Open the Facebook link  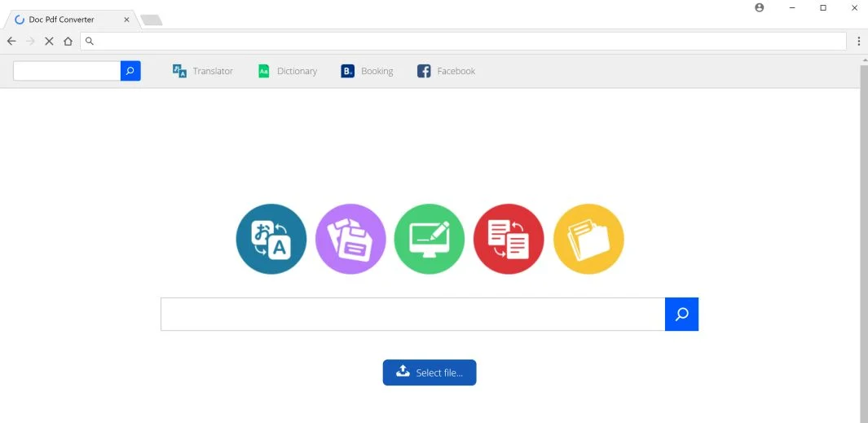click(456, 71)
